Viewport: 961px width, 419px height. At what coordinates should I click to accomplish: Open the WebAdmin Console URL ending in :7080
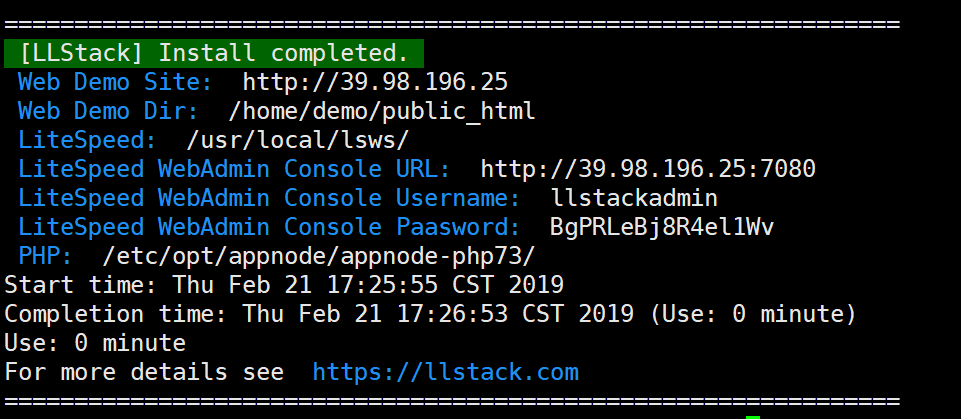pyautogui.click(x=648, y=169)
